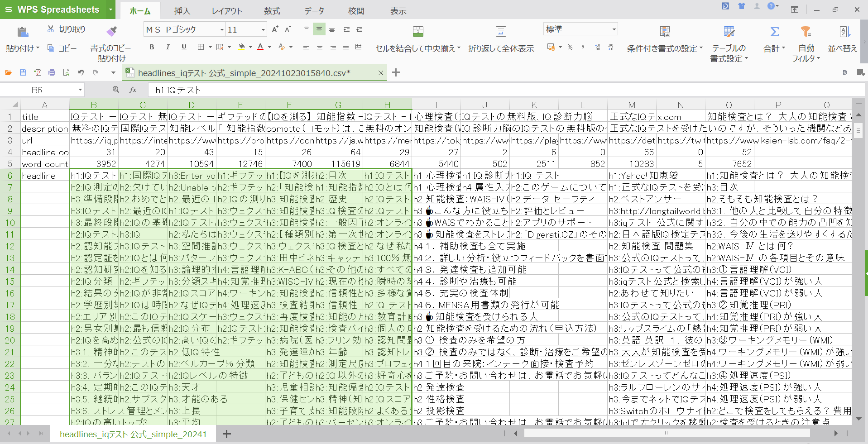The image size is (868, 444).
Task: Click the merge and center cells icon
Action: click(x=418, y=31)
